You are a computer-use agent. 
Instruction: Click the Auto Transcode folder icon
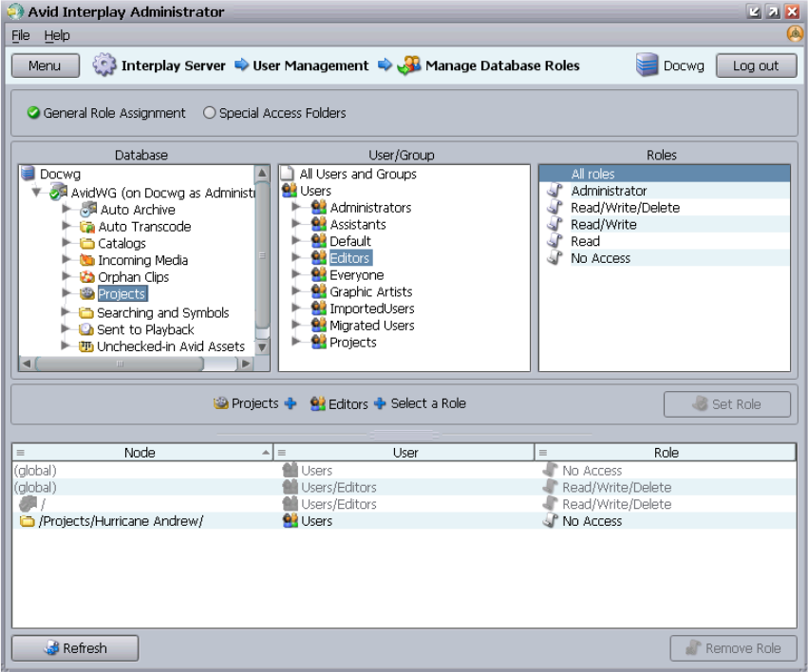(87, 227)
